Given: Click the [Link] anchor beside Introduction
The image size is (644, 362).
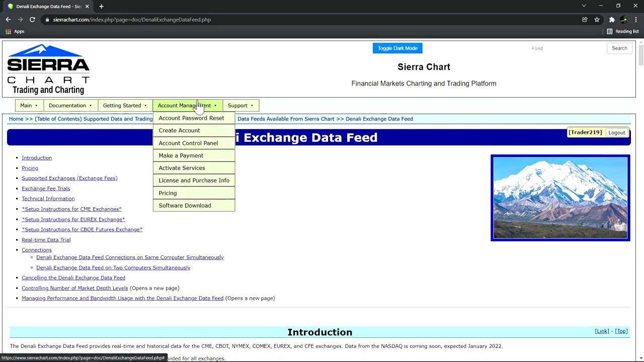Looking at the screenshot, I should point(602,331).
